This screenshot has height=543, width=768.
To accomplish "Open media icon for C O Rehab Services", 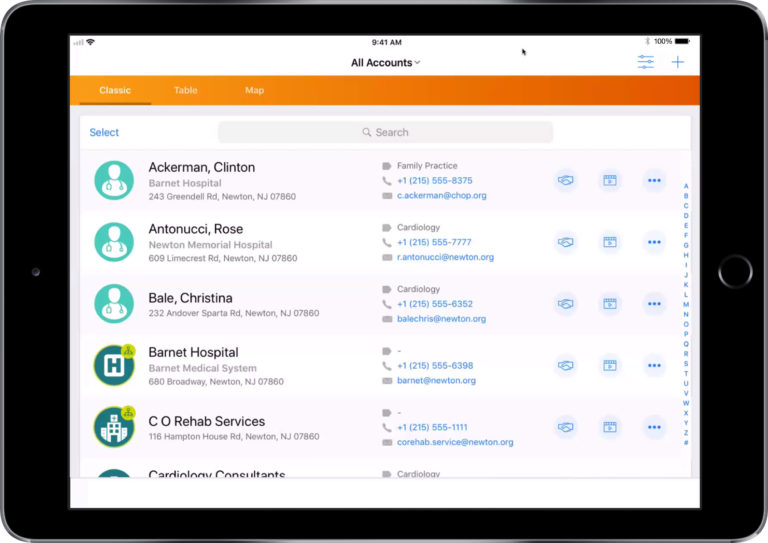I will coord(610,427).
